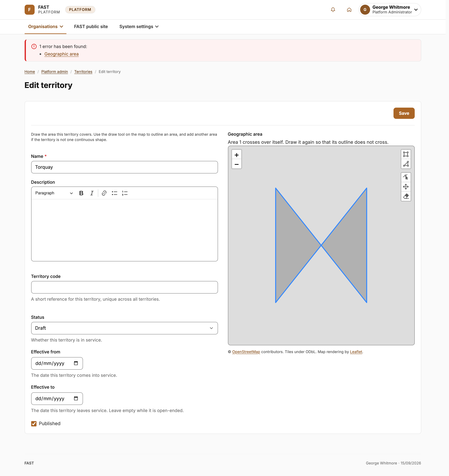The width and height of the screenshot is (449, 476).
Task: Select the draw rectangle tool on map
Action: [406, 154]
